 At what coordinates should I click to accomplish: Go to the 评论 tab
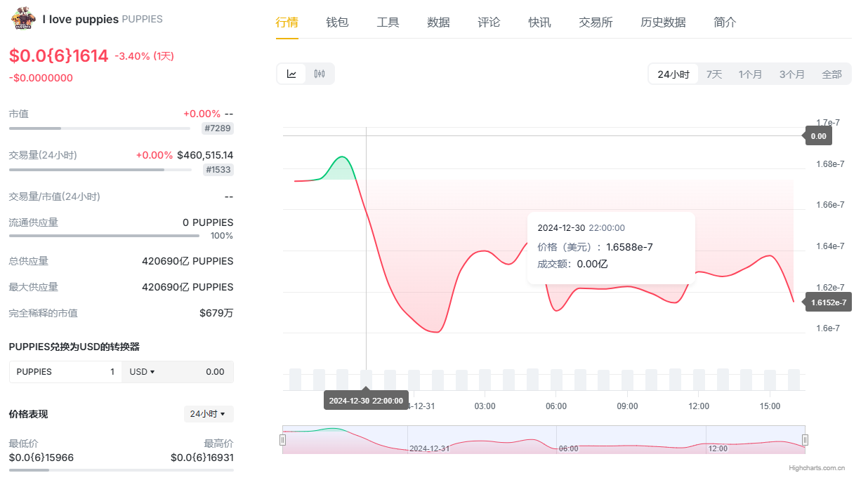point(489,22)
